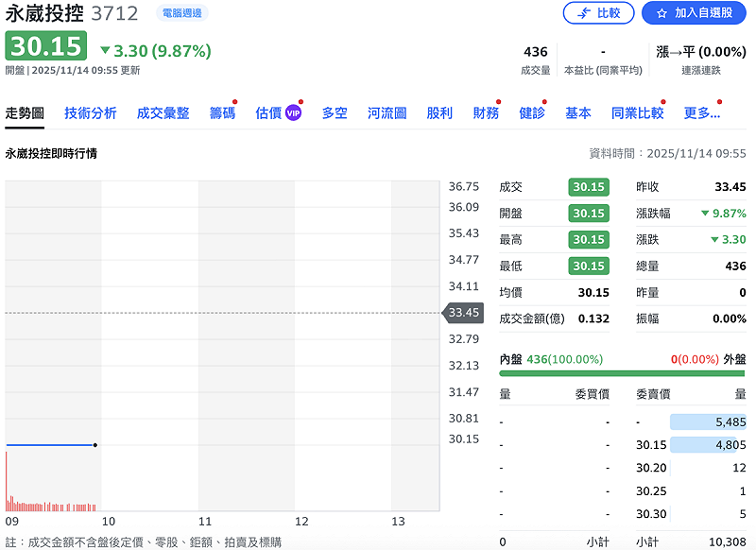Open the 籌碼 analysis section

tap(221, 112)
